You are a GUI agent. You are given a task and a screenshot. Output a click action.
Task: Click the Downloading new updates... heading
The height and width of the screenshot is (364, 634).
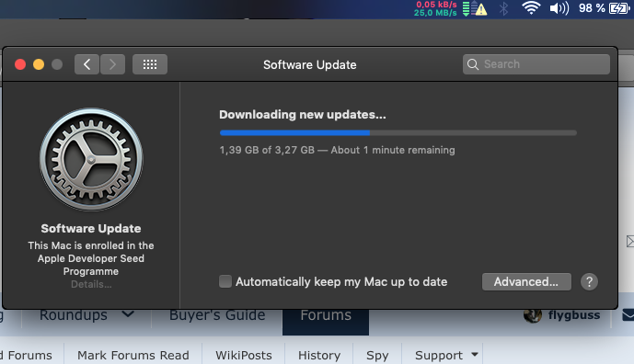coord(303,115)
